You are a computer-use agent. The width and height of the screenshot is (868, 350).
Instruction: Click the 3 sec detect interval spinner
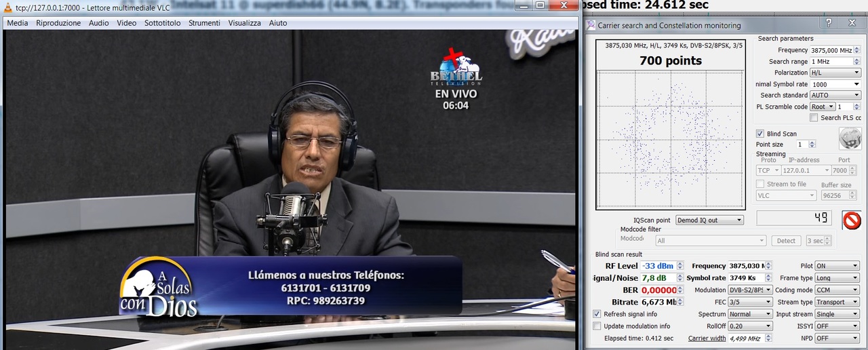point(818,241)
